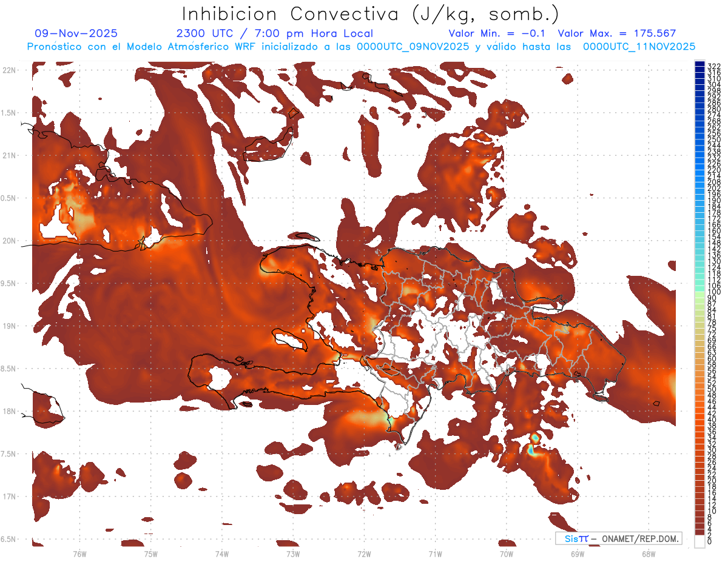The width and height of the screenshot is (728, 562).
Task: Click the "71W" longitude label
Action: click(435, 554)
